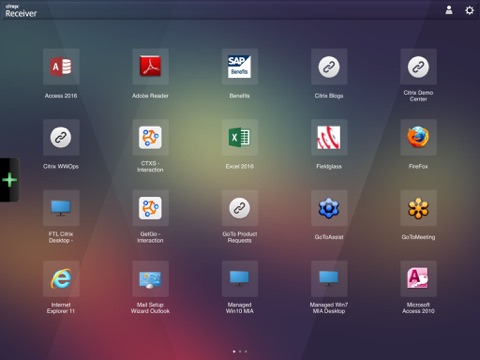Click the "Fieldglass" label
The image size is (480, 360).
coord(329,166)
